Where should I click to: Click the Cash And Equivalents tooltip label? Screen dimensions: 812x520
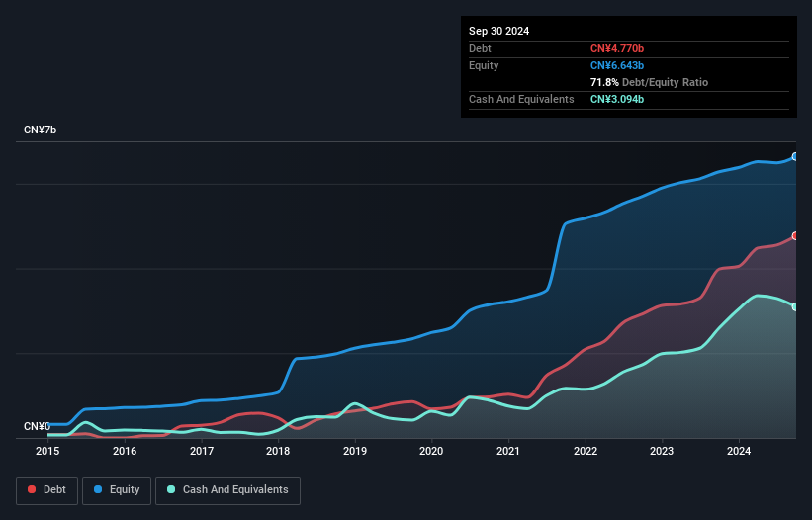[521, 99]
